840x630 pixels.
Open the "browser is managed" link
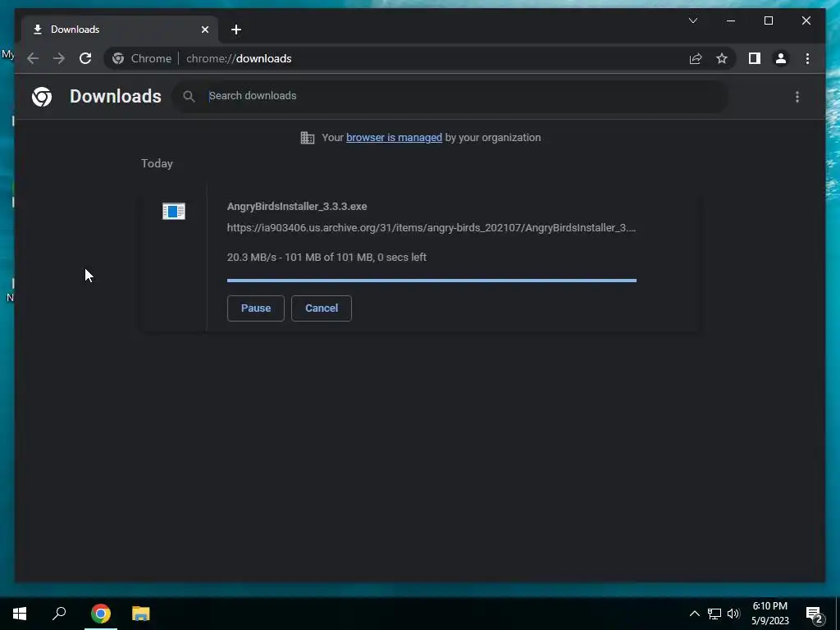pyautogui.click(x=394, y=138)
